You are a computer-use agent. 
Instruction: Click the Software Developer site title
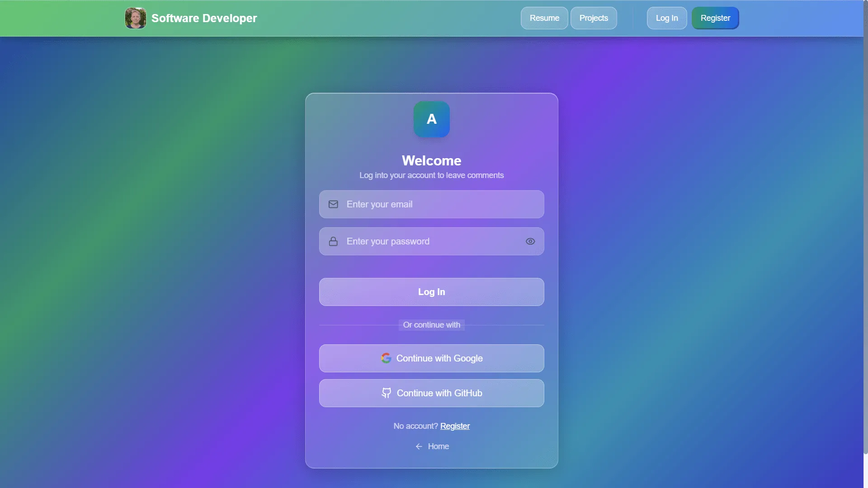[204, 18]
